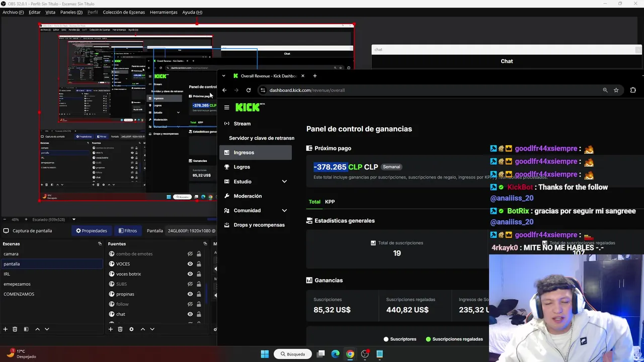This screenshot has height=362, width=644.
Task: Toggle lock on propinas source
Action: pyautogui.click(x=199, y=294)
